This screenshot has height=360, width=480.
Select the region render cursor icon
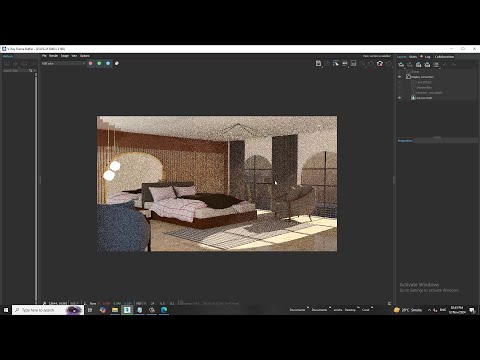[x=336, y=63]
